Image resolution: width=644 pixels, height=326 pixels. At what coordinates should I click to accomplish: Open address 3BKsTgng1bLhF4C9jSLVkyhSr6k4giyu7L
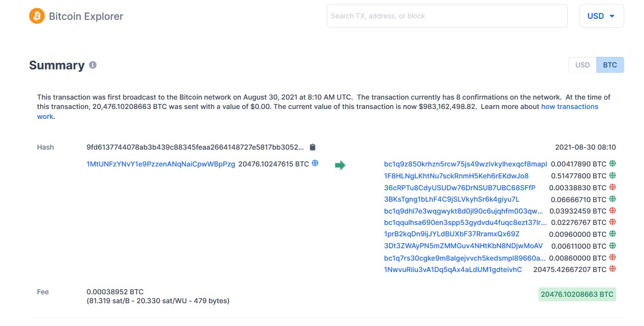452,199
